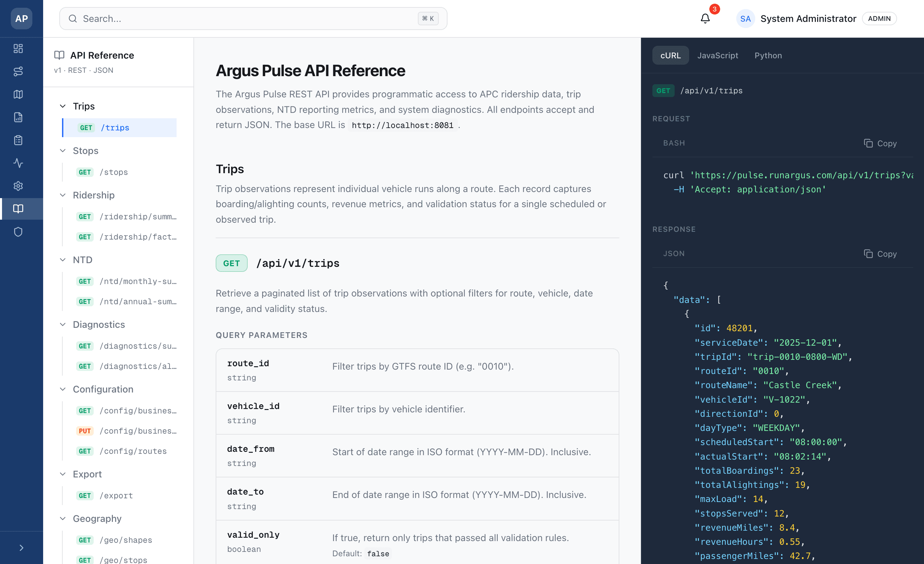
Task: Click the AP logo icon
Action: 21,19
